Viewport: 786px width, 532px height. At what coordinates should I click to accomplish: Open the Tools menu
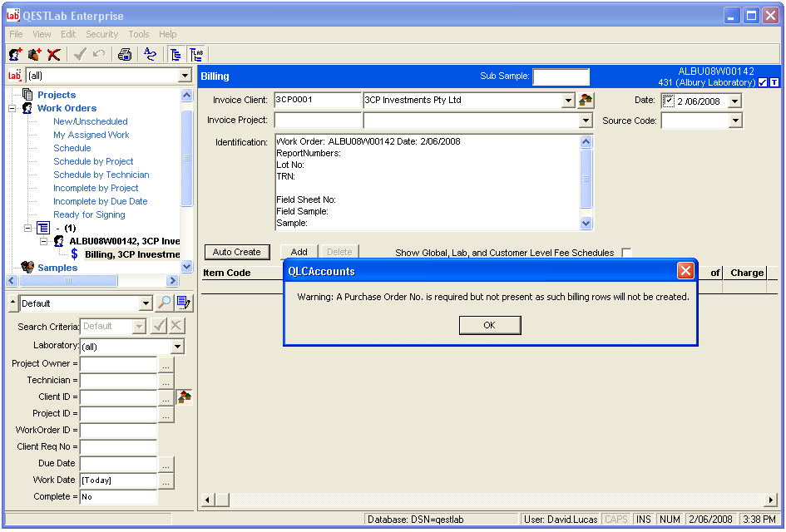click(x=139, y=34)
